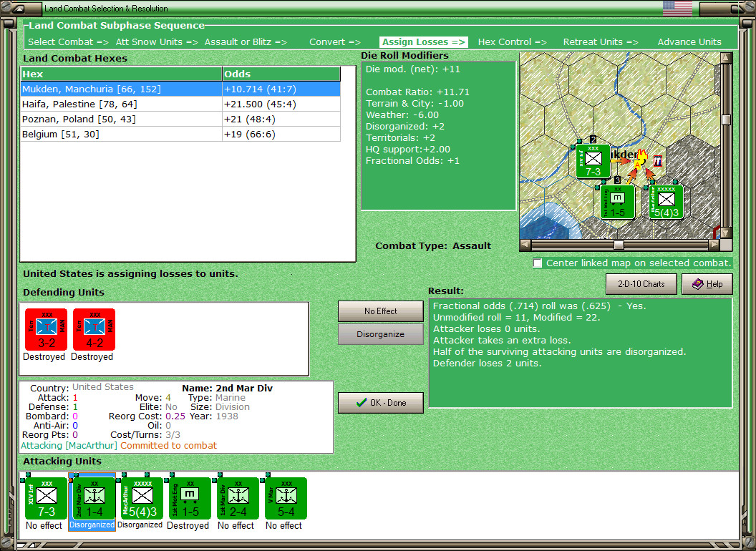Image resolution: width=756 pixels, height=551 pixels.
Task: Click the map scroll-up arrow
Action: [726, 58]
